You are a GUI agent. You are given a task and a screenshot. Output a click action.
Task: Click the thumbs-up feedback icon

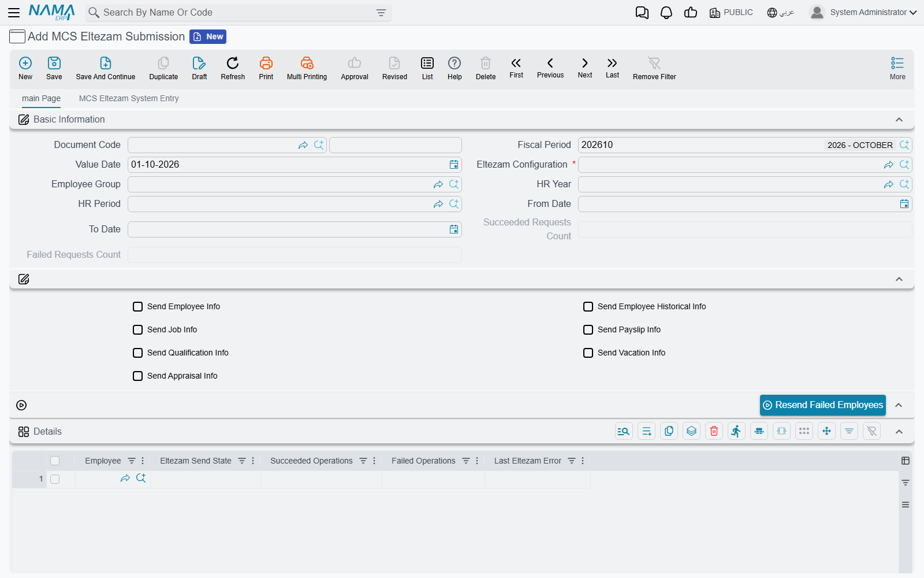click(691, 13)
